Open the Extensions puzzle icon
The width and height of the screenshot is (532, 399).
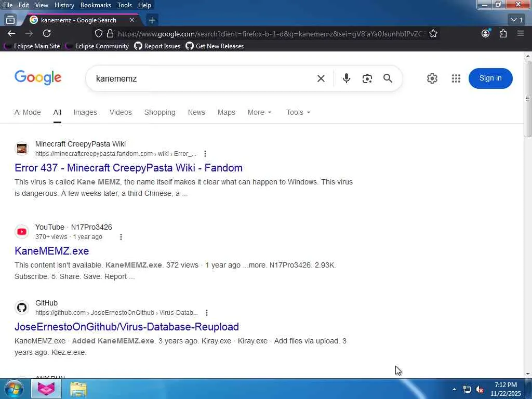[503, 33]
